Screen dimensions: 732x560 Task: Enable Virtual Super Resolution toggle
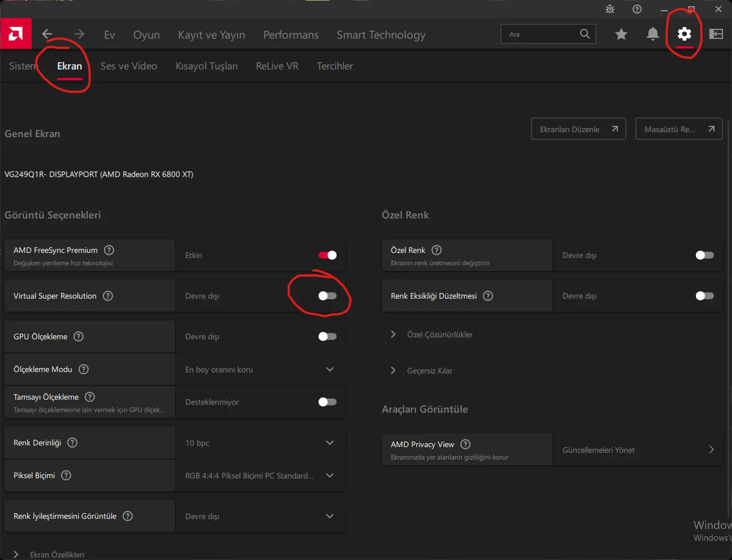pos(327,296)
